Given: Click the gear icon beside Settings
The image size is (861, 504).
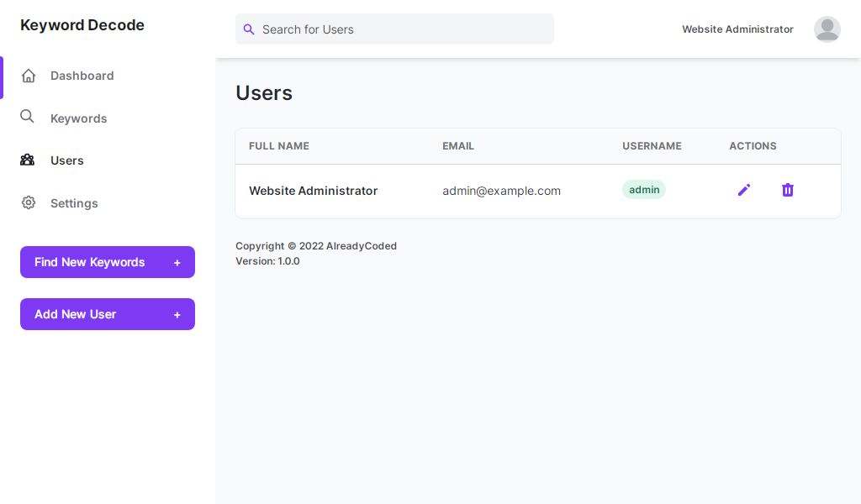Looking at the screenshot, I should point(29,202).
